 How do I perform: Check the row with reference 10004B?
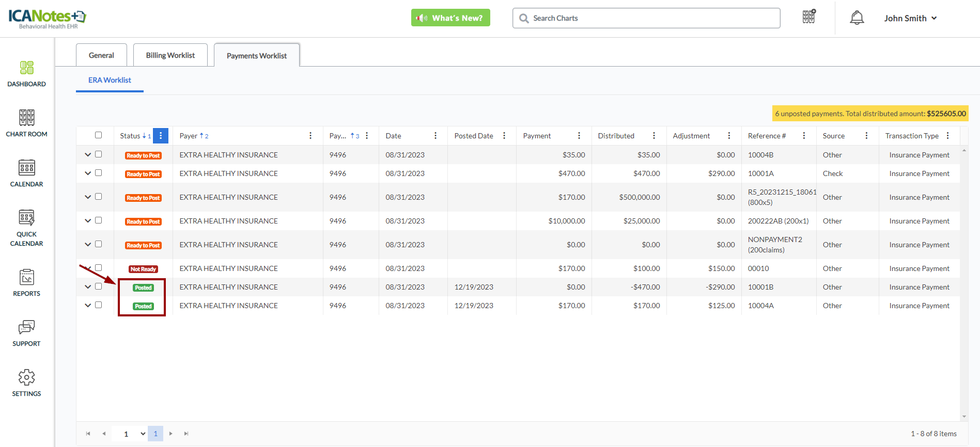98,154
